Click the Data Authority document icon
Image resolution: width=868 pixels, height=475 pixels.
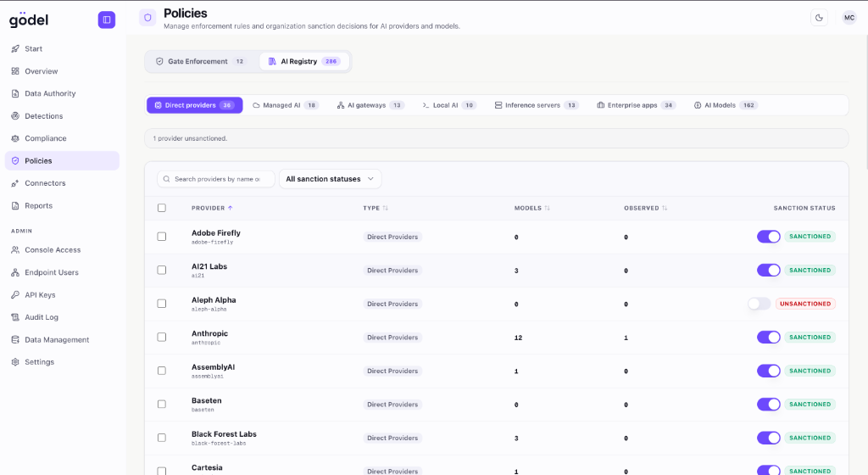(x=15, y=93)
